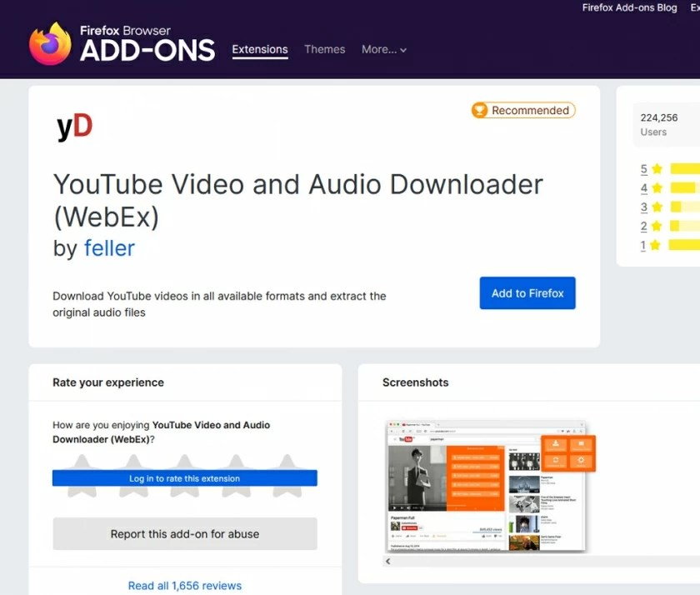Switch to the Themes tab
This screenshot has height=595, width=700.
(x=324, y=49)
